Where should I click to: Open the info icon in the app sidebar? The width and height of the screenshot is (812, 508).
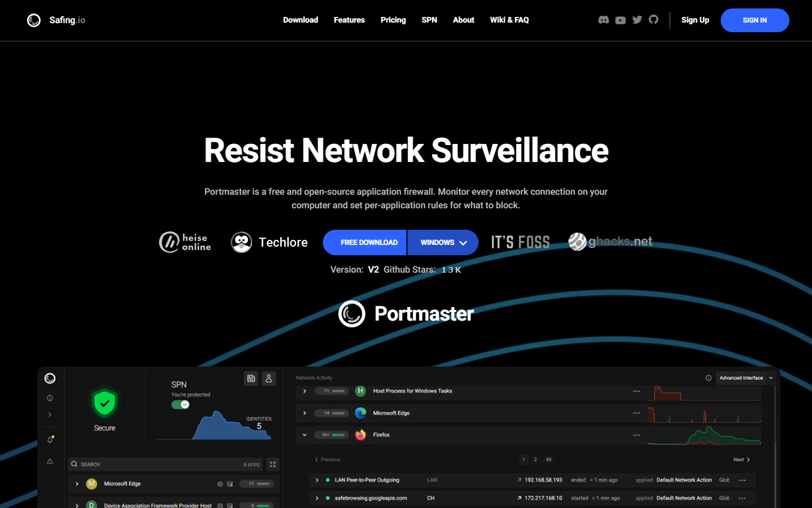point(50,398)
